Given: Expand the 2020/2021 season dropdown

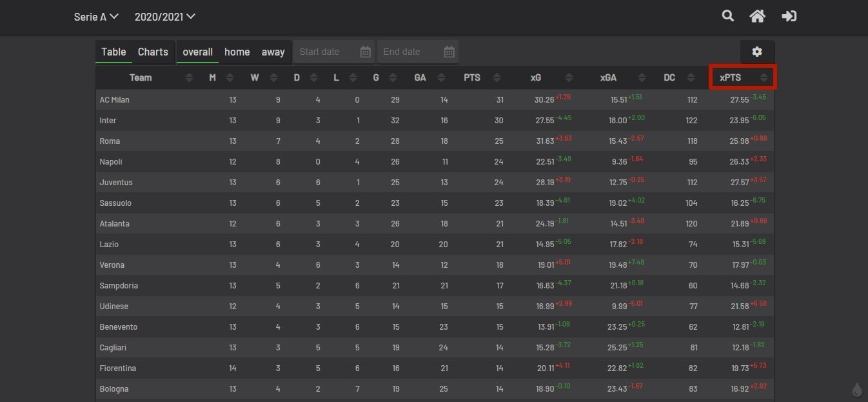Looking at the screenshot, I should coord(164,17).
